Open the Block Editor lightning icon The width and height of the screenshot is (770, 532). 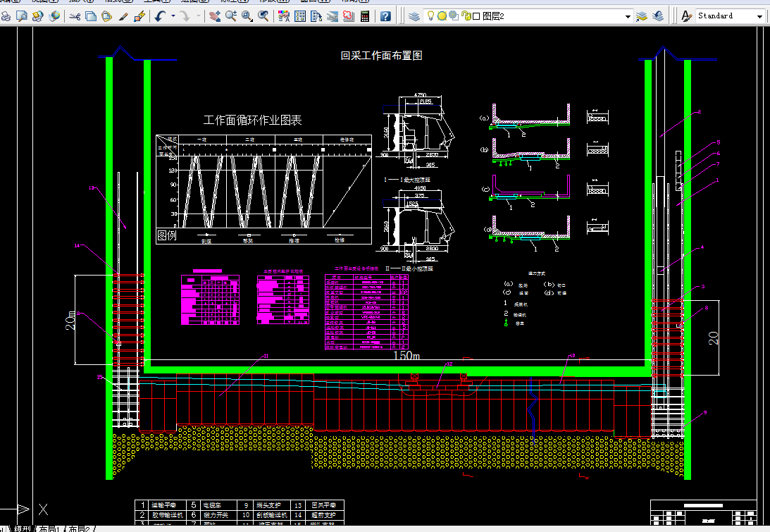(x=139, y=16)
